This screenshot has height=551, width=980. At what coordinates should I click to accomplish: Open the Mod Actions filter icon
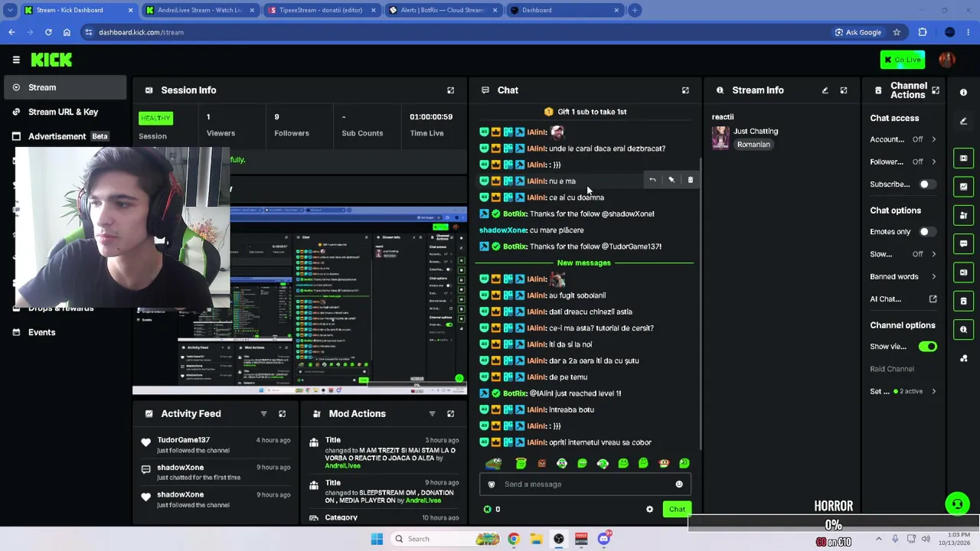click(432, 414)
